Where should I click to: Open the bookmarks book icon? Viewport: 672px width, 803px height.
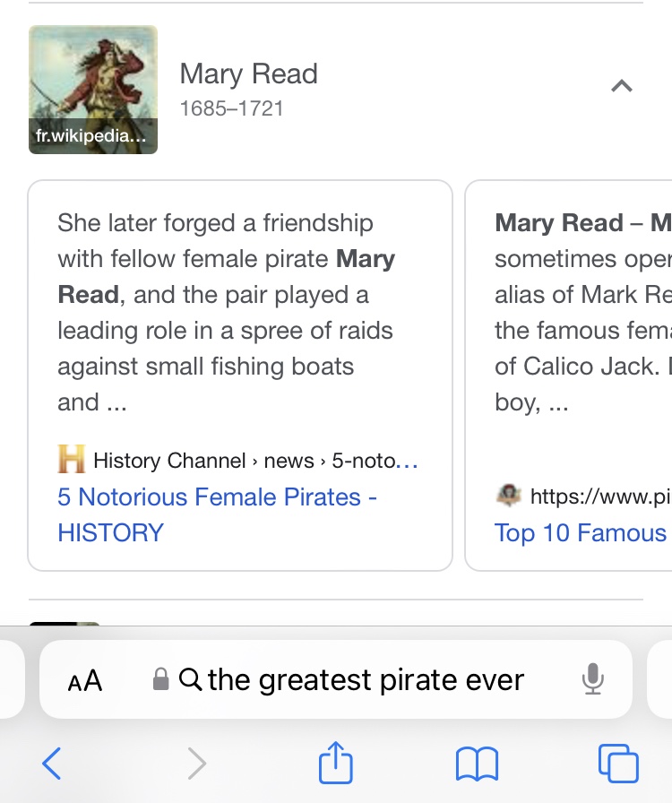[477, 764]
